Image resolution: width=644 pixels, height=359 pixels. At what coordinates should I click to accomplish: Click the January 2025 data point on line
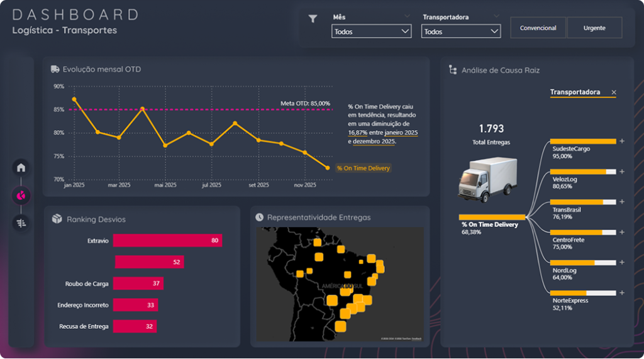click(74, 99)
